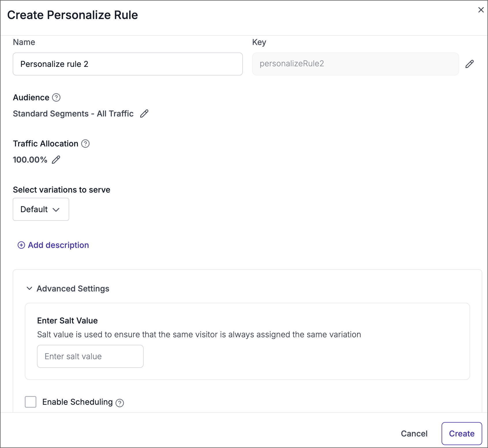The width and height of the screenshot is (488, 448).
Task: Collapse the Advanced Settings section
Action: click(x=29, y=289)
